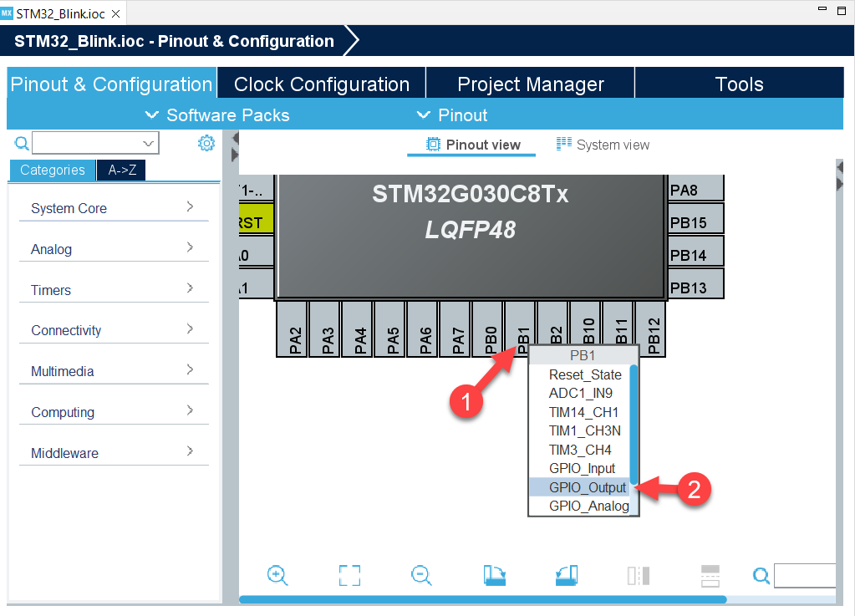Minimize the editor pane
The image size is (855, 616).
tap(822, 8)
